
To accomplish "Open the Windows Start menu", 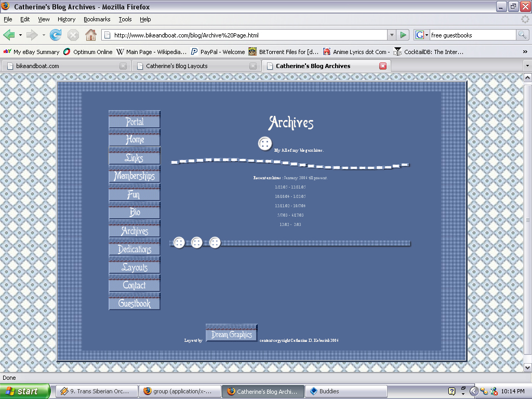I will coord(25,391).
